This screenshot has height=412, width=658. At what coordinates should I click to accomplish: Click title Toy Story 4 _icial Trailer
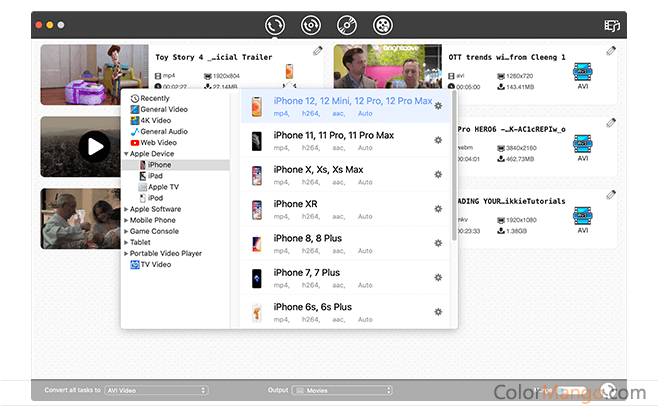point(214,57)
